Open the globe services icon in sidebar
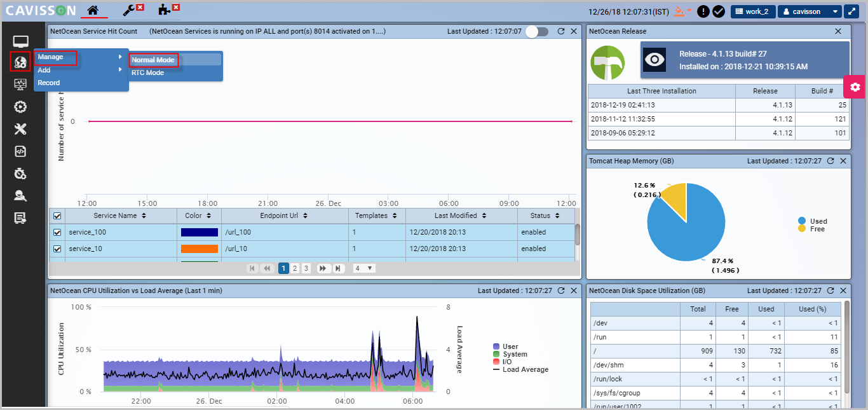Image resolution: width=868 pixels, height=410 pixels. [x=20, y=62]
